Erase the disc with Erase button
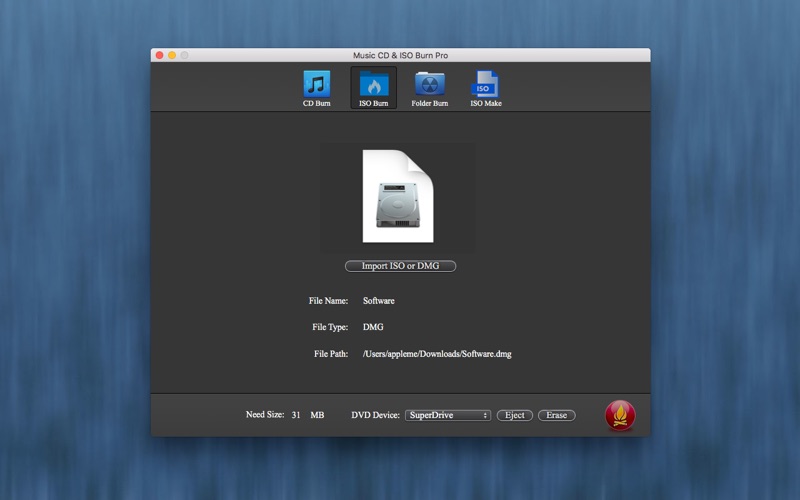 pyautogui.click(x=557, y=415)
